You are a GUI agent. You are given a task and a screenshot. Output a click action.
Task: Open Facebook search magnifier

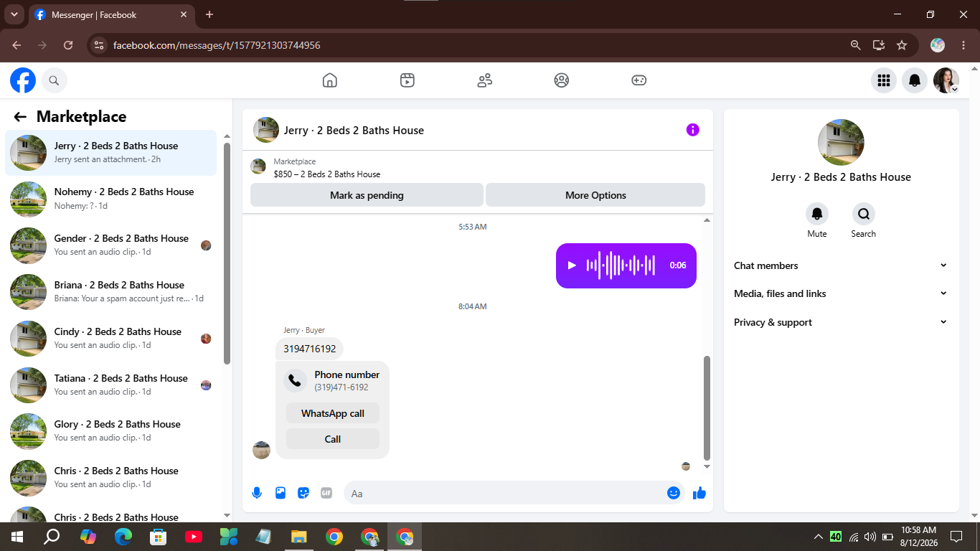coord(54,80)
